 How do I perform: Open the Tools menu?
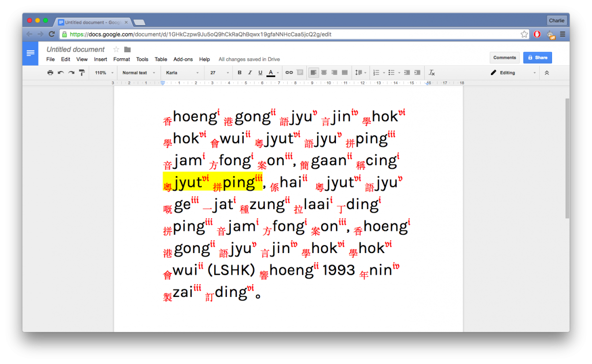142,59
